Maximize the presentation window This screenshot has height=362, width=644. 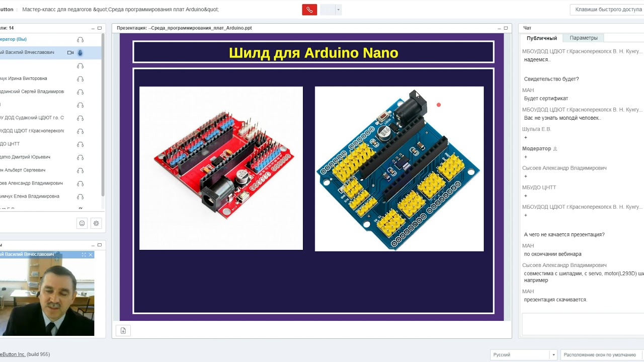[506, 28]
